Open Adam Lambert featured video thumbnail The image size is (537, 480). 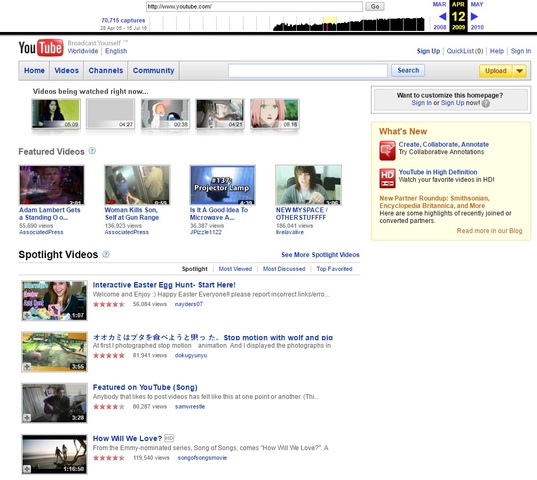(52, 185)
